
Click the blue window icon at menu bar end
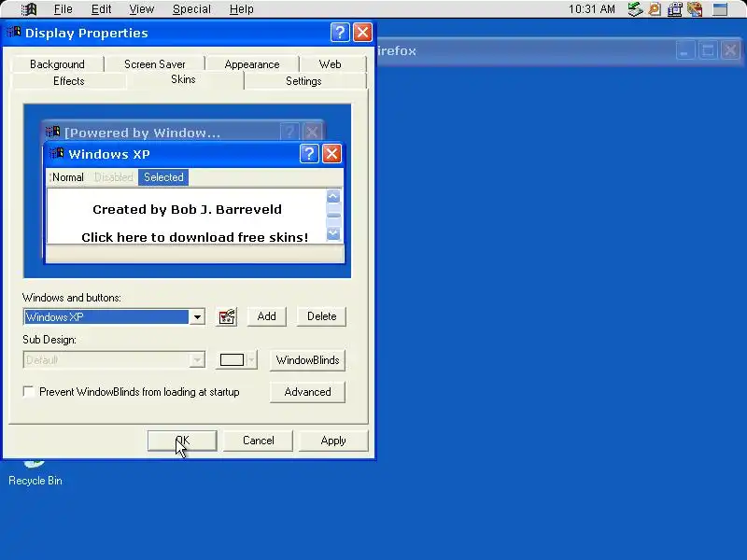click(720, 9)
